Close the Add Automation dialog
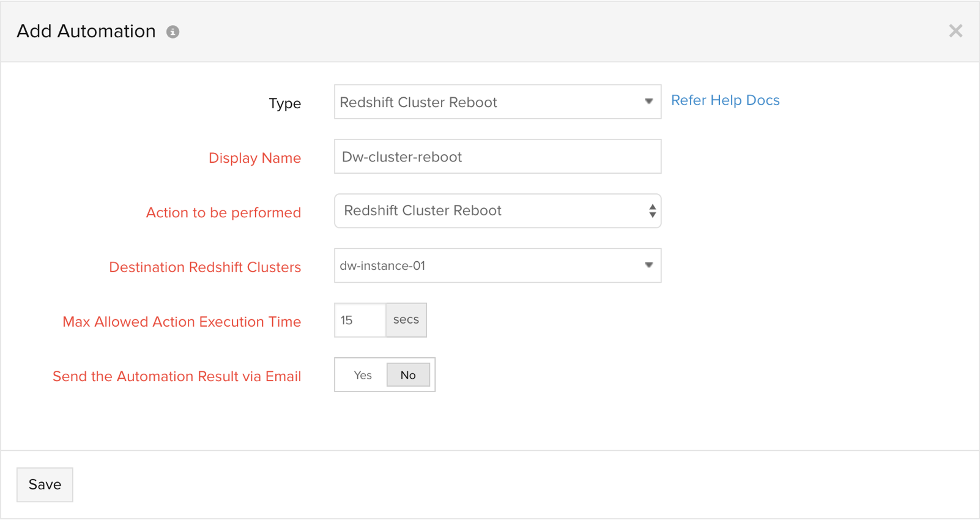Viewport: 980px width, 520px height. pos(956,31)
